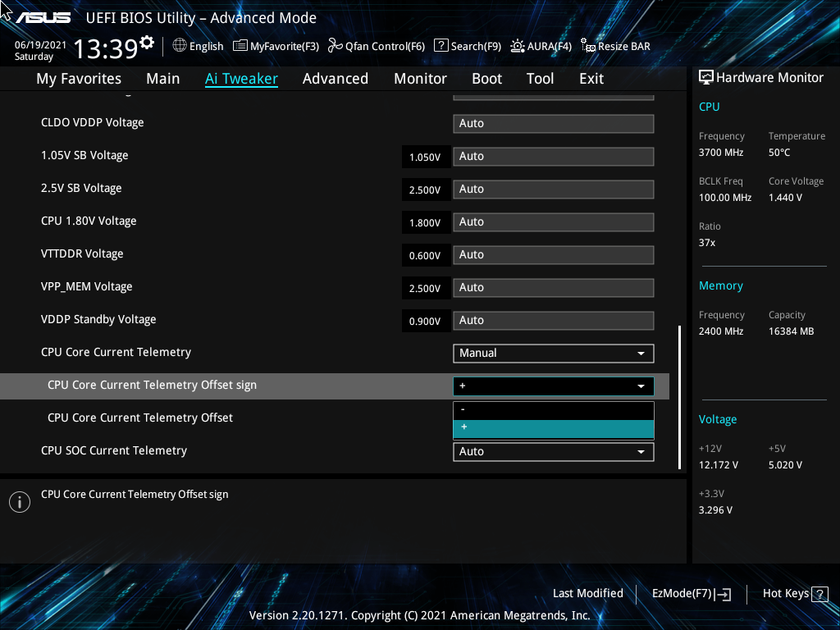This screenshot has width=840, height=630.
Task: Open the Boot menu
Action: coord(486,78)
